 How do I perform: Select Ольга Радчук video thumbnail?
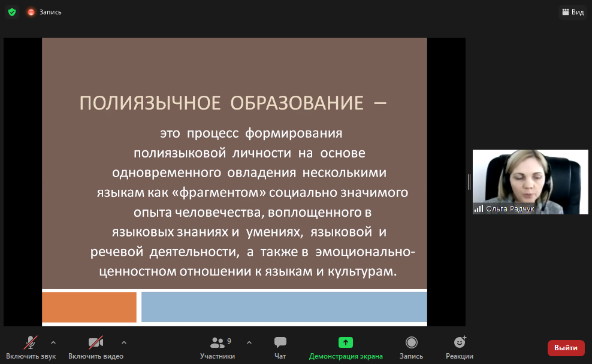(x=530, y=182)
